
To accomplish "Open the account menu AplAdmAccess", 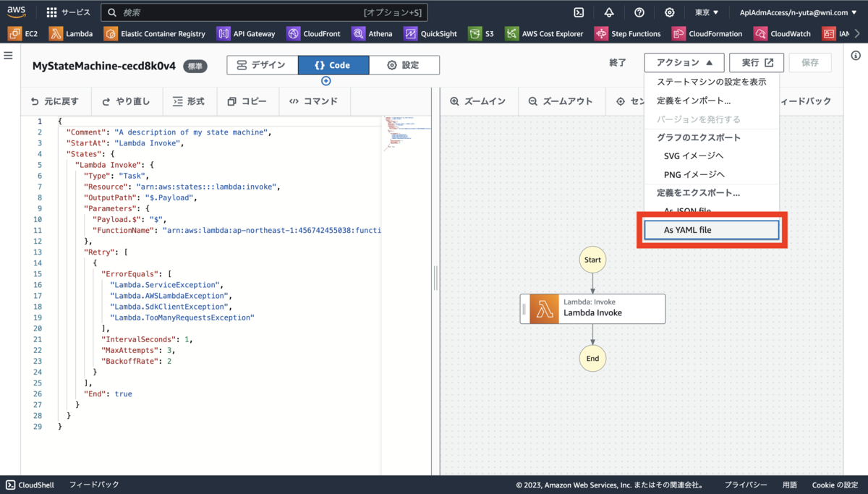I will point(797,12).
